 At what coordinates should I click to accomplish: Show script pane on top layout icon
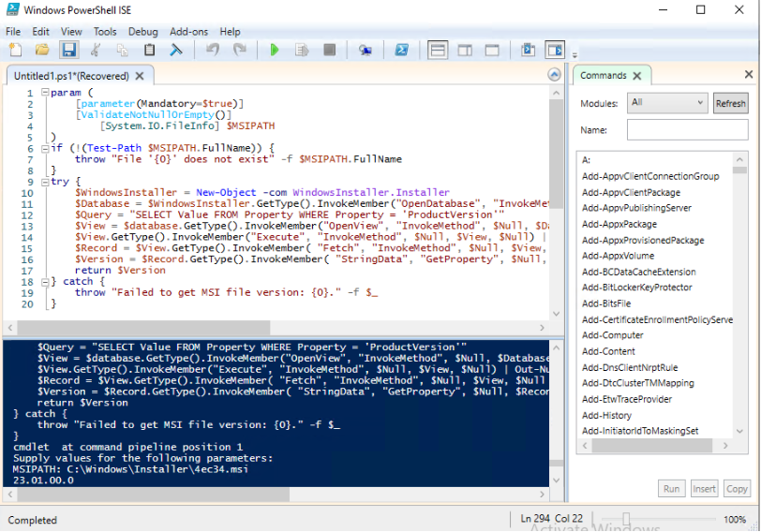pyautogui.click(x=438, y=50)
